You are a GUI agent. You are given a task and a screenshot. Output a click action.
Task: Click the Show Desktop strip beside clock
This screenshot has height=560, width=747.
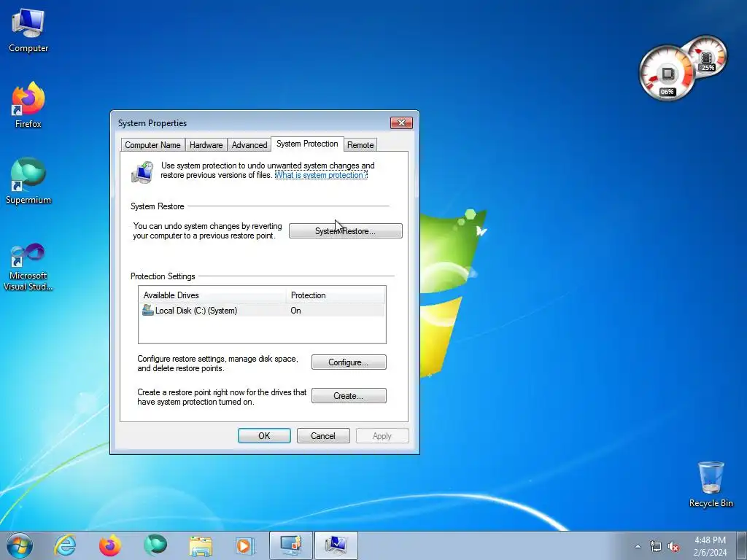[742, 545]
